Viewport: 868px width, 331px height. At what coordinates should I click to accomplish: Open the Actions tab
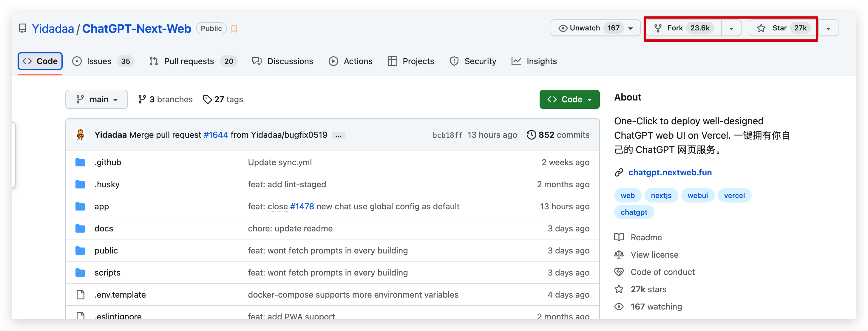click(351, 61)
